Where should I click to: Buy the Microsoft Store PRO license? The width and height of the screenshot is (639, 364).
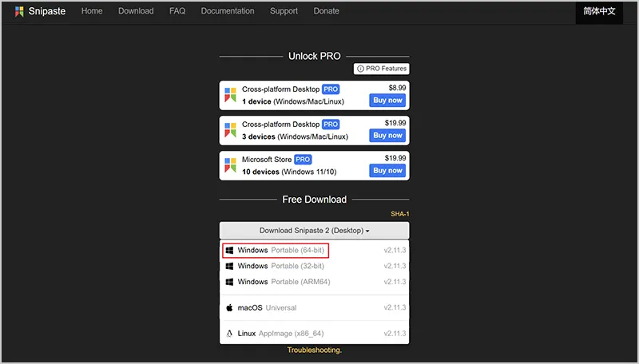(x=387, y=171)
